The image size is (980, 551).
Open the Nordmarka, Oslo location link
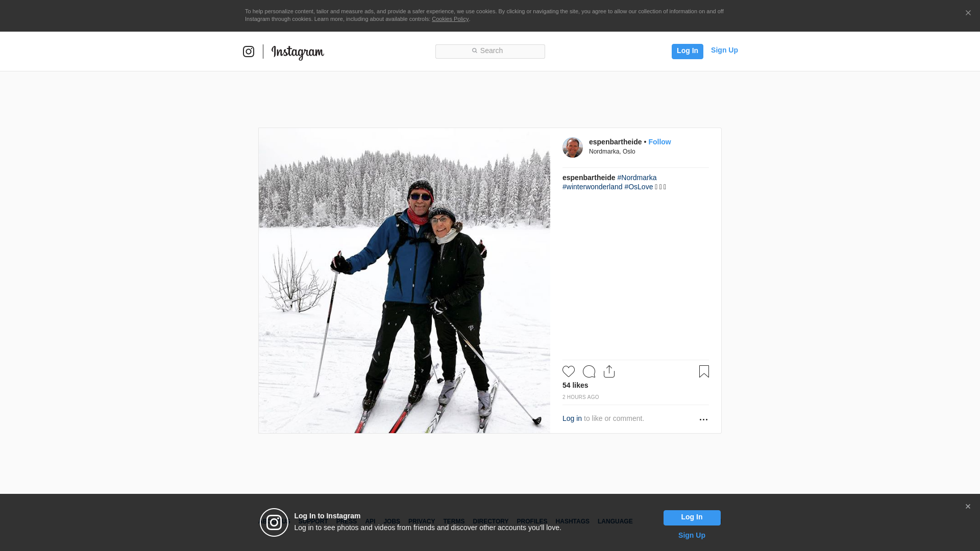[x=612, y=152]
